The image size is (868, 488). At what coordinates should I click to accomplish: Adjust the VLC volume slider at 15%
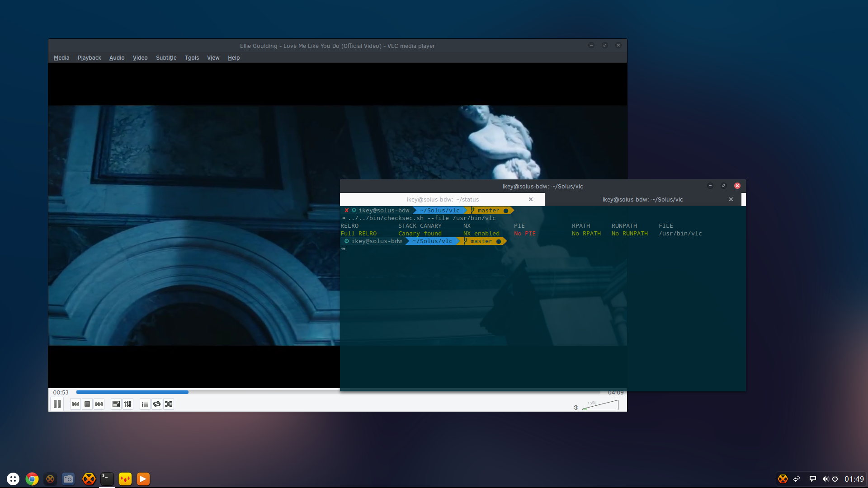click(x=600, y=405)
